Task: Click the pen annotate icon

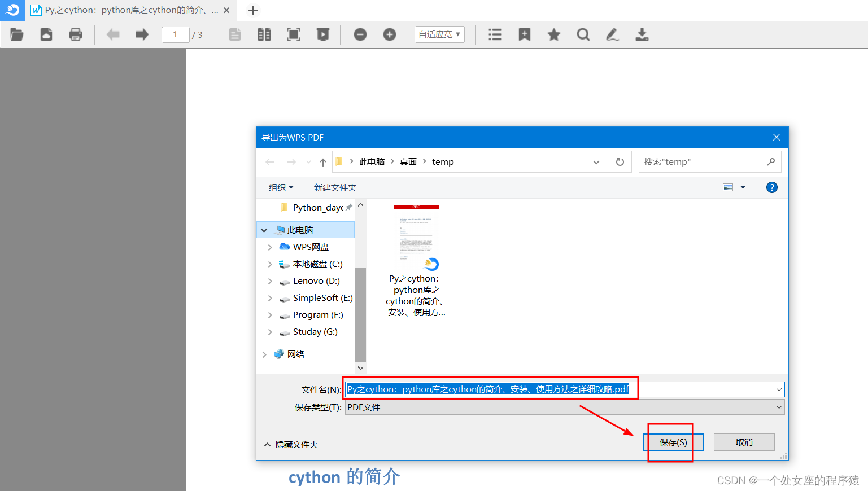Action: click(x=613, y=34)
